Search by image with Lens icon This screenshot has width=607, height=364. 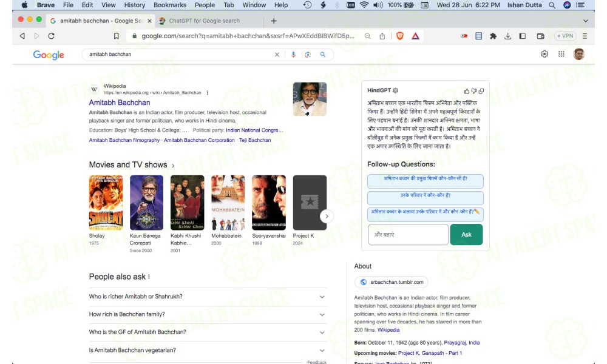tap(308, 55)
